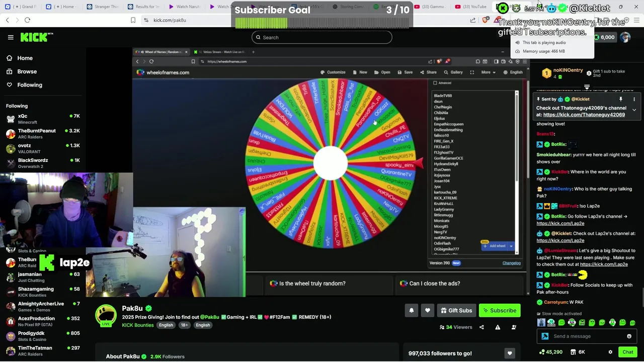Collapse the gift leaderboard handle
This screenshot has height=362, width=644.
point(587,87)
